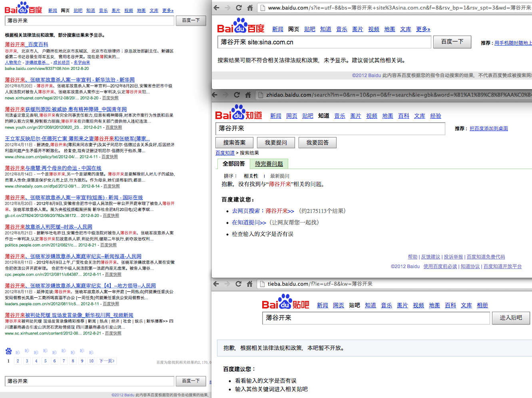Reload the tieba.baidu.com page
The width and height of the screenshot is (532, 398).
[238, 284]
